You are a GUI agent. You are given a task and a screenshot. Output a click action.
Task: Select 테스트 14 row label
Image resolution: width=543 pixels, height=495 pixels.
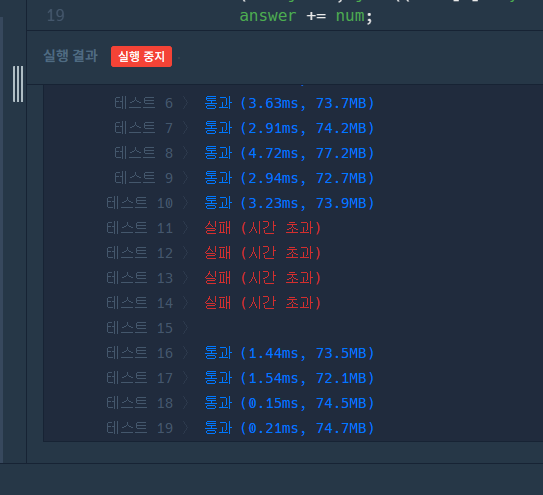coord(140,303)
